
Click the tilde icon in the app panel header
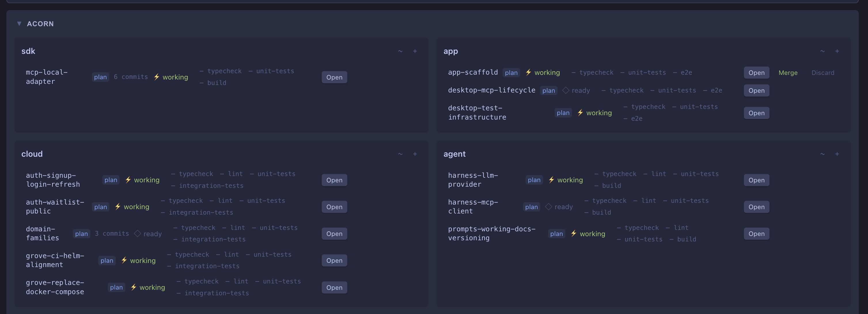point(822,51)
